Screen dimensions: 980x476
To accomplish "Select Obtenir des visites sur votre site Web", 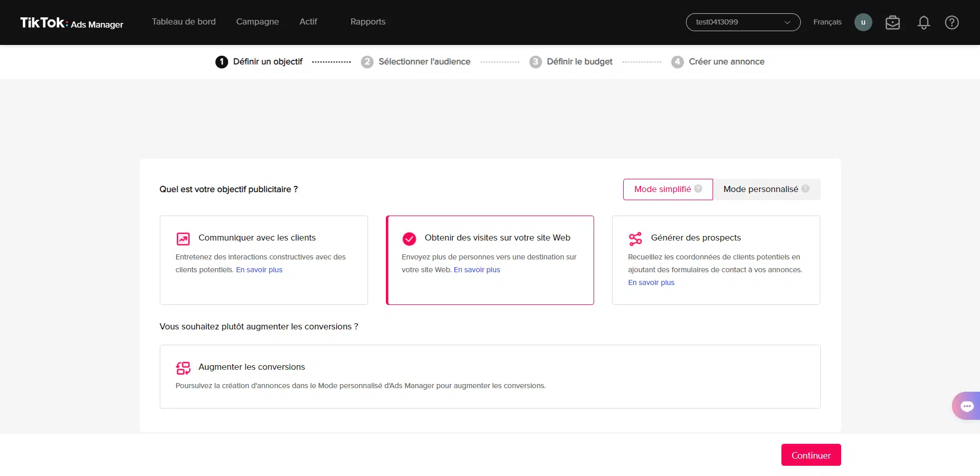I will pos(490,260).
